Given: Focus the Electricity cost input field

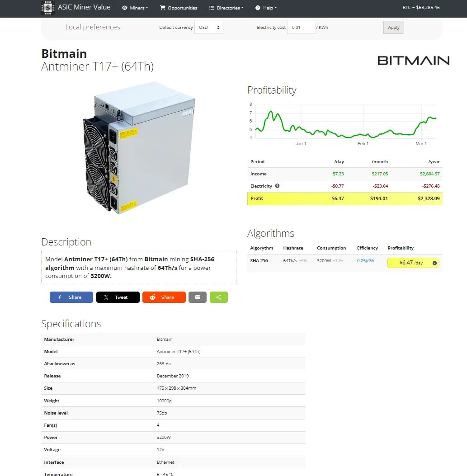Looking at the screenshot, I should point(302,27).
